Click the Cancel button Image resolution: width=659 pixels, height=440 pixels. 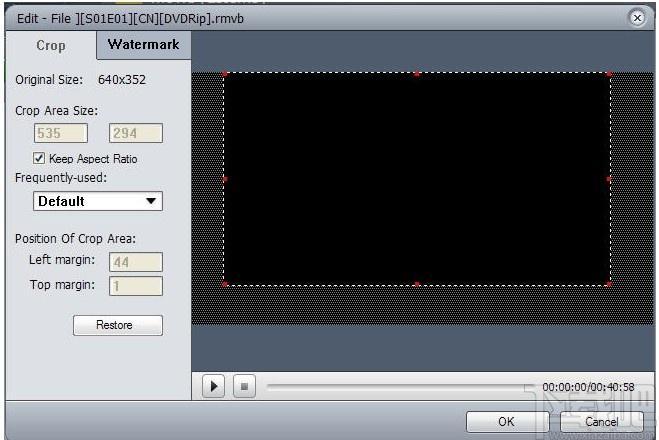tap(601, 422)
